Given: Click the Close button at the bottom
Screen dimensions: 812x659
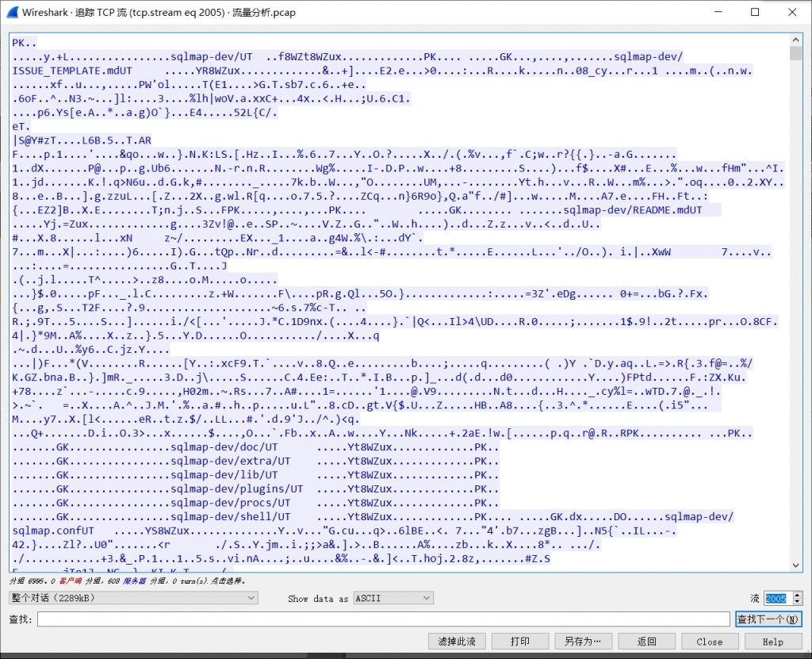Looking at the screenshot, I should [x=710, y=642].
